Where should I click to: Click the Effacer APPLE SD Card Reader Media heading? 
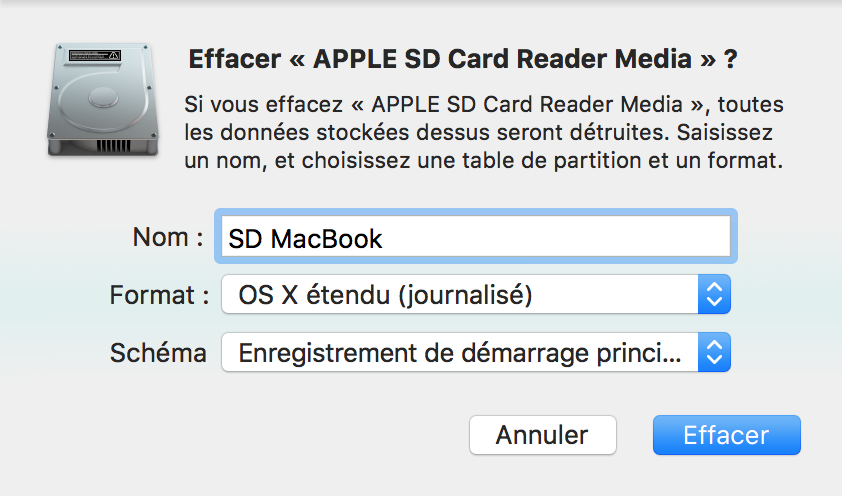coord(463,59)
